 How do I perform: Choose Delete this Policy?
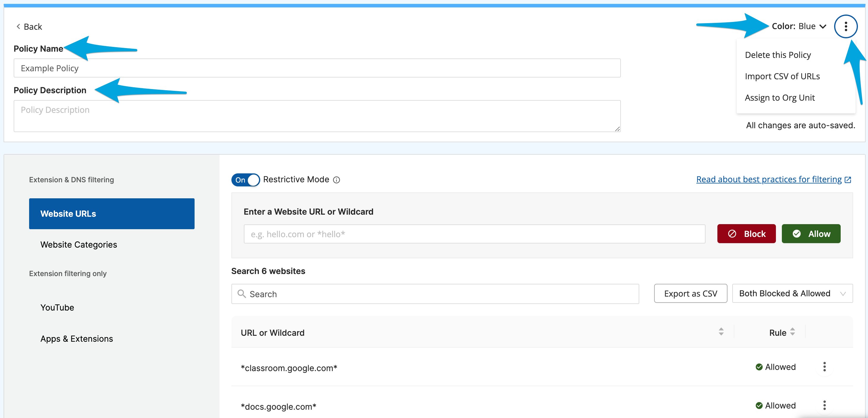point(778,55)
